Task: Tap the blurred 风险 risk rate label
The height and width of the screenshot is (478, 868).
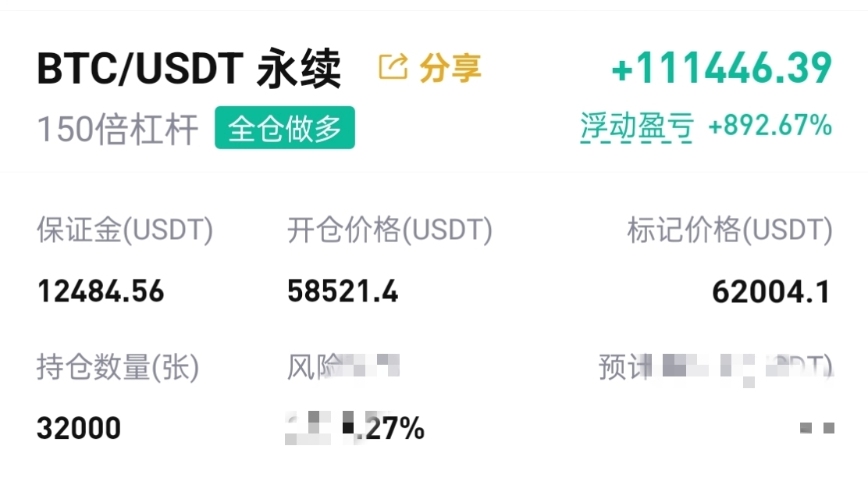Action: [x=343, y=366]
